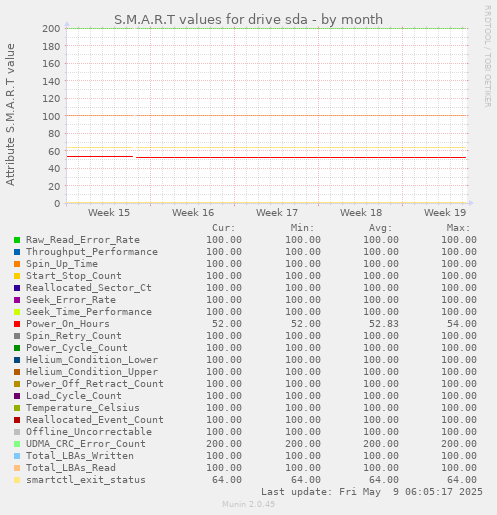The width and height of the screenshot is (497, 515).
Task: Select the UDMA_CRC_Error_Count legend label
Action: point(86,444)
